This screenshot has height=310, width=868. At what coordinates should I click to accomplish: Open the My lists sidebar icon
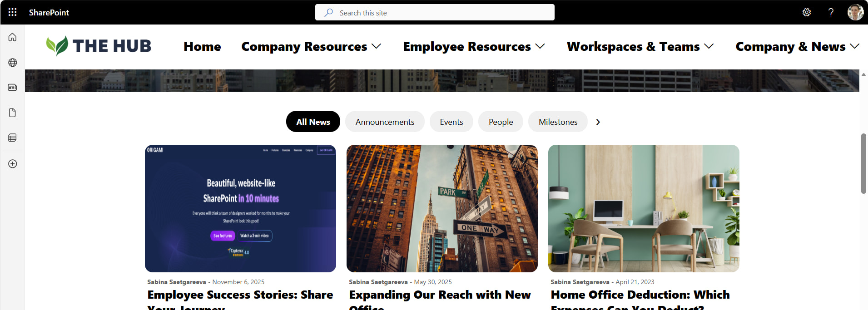[13, 138]
